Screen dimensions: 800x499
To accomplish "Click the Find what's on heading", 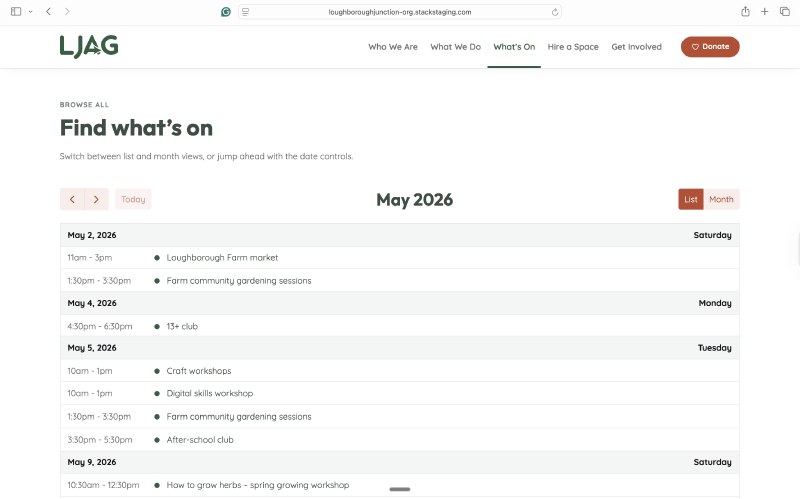I will 136,128.
